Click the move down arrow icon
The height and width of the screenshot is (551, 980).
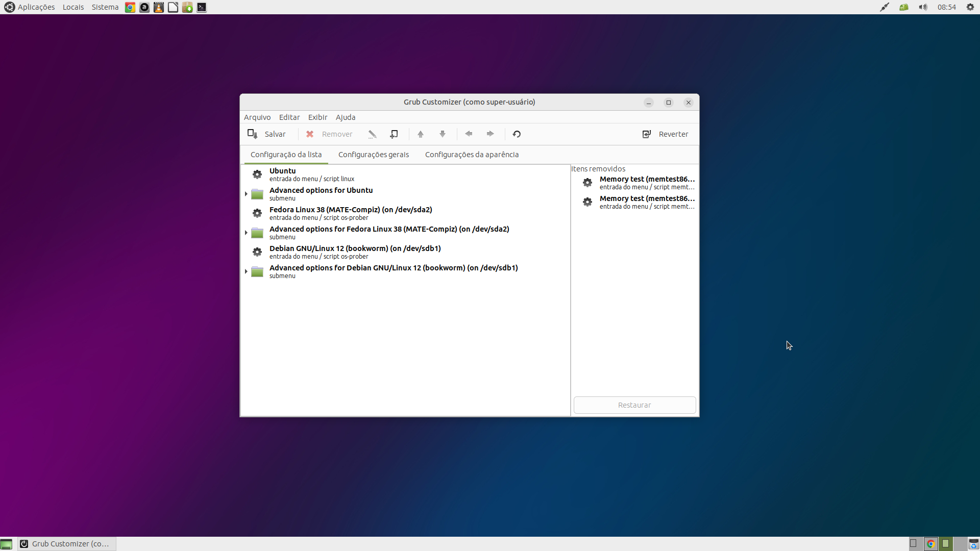point(443,134)
